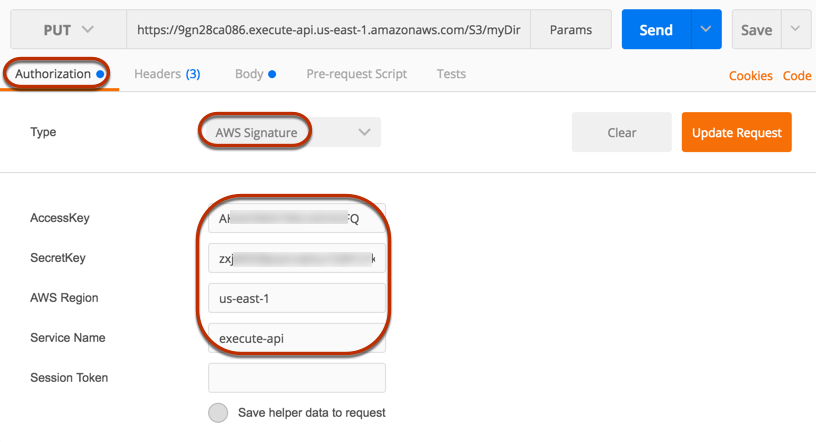816x442 pixels.
Task: Click the blue Send button
Action: [x=656, y=29]
